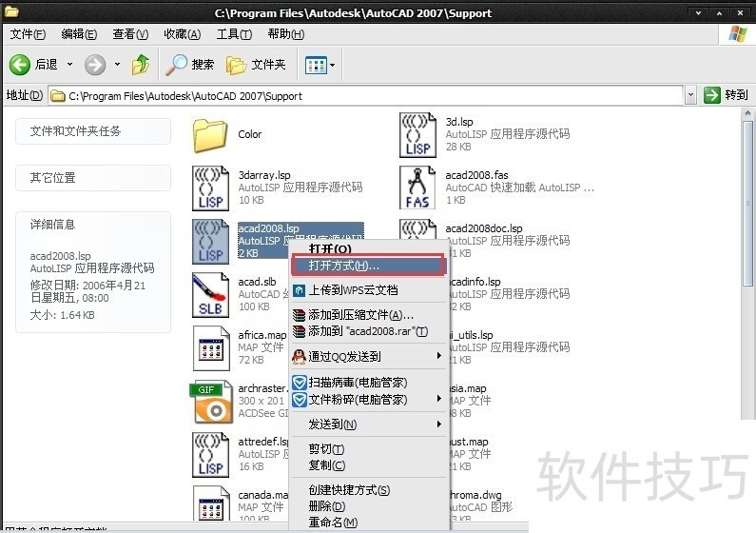Show the Folders pane (文件夹)
This screenshot has width=756, height=533.
pyautogui.click(x=256, y=65)
